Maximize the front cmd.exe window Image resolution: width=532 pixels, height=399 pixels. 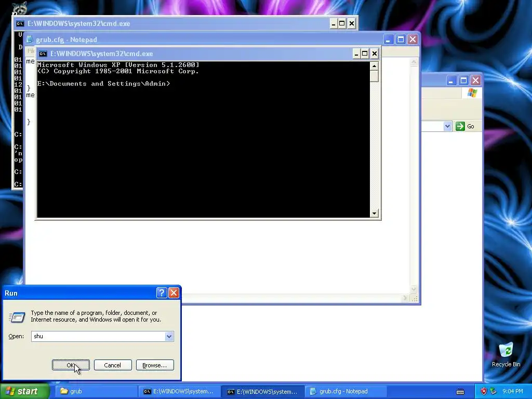pos(365,54)
